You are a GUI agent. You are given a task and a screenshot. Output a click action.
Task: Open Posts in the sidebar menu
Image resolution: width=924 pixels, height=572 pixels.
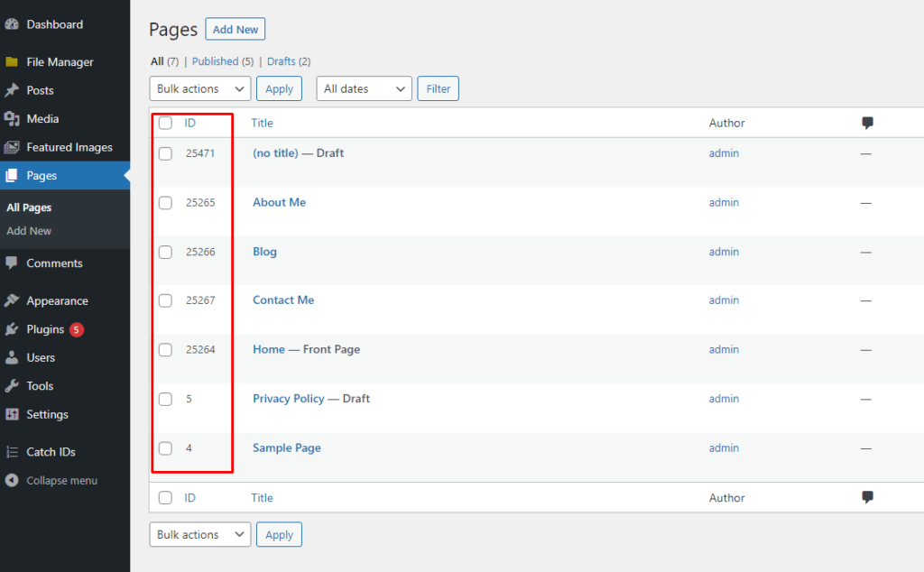(x=40, y=90)
